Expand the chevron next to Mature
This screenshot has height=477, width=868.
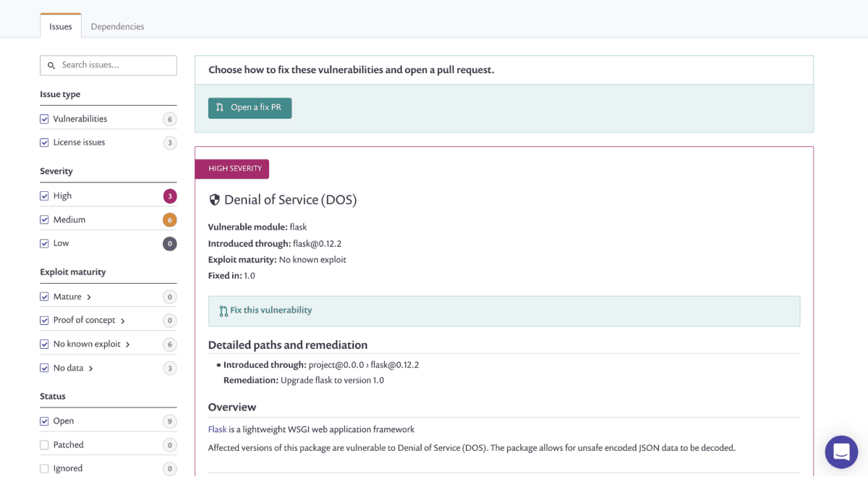pyautogui.click(x=89, y=297)
